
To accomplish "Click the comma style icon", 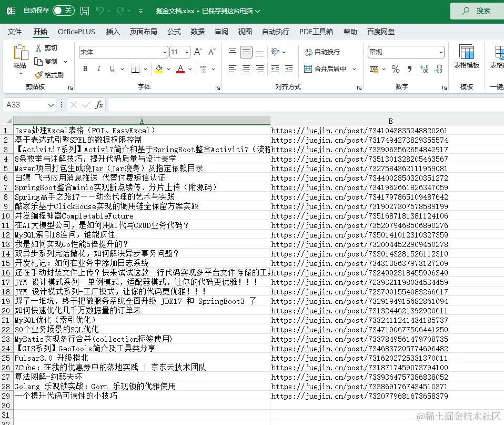I will (409, 69).
